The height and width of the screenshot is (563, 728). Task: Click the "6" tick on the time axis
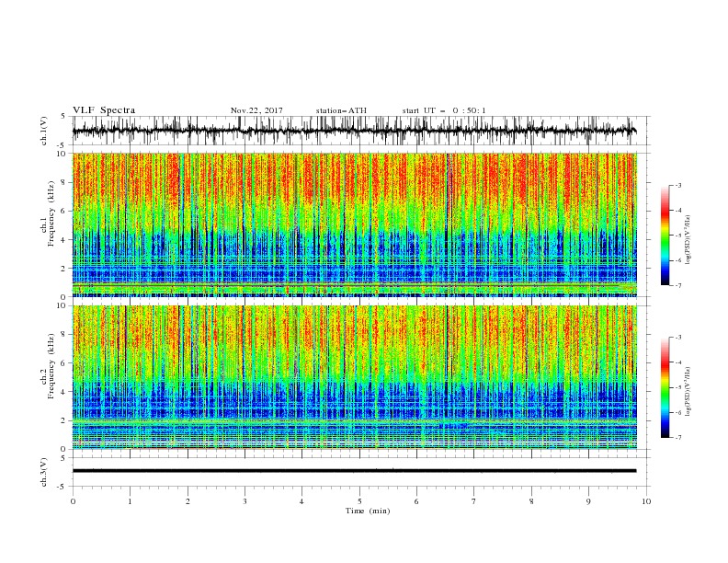(416, 501)
